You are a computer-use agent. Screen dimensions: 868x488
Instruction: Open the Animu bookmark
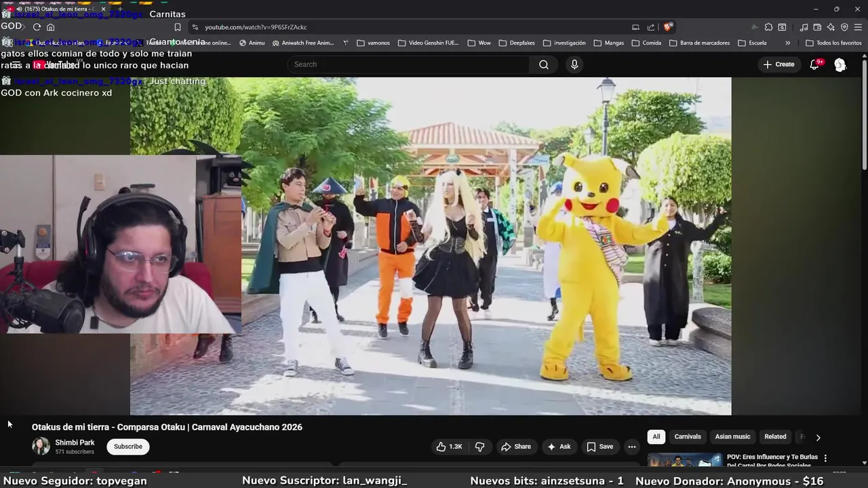point(252,43)
